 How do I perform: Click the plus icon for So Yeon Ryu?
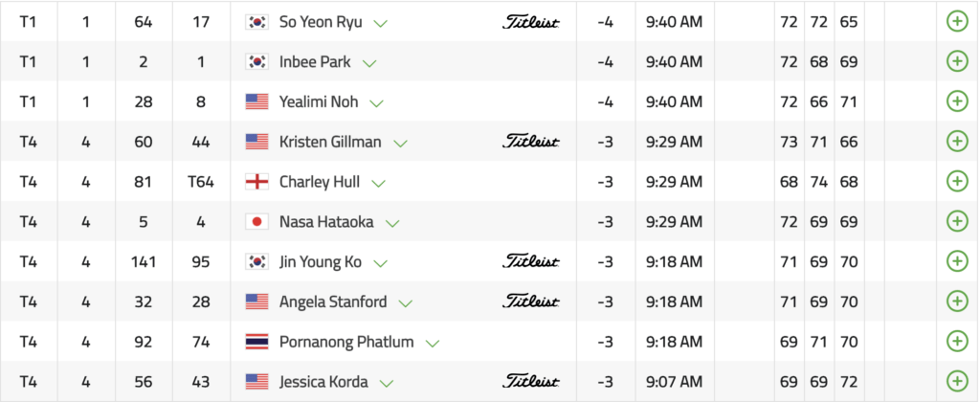pos(956,21)
